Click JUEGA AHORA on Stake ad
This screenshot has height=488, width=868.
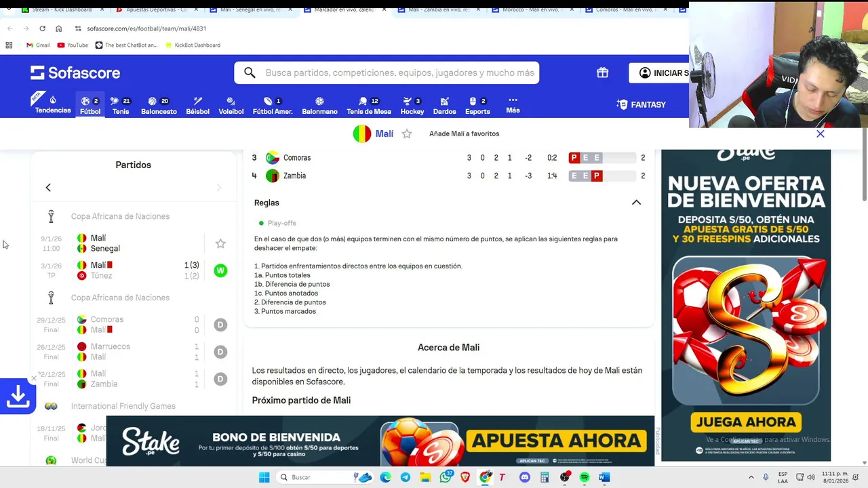click(746, 422)
